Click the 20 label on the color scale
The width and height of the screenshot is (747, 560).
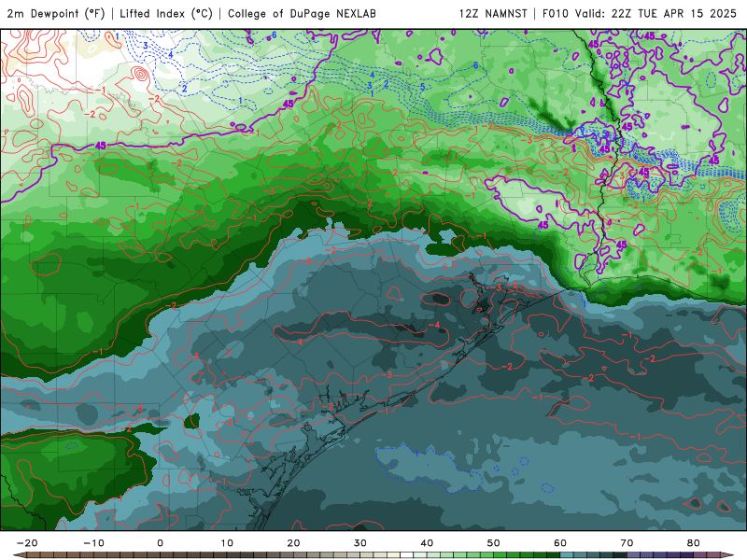[293, 543]
